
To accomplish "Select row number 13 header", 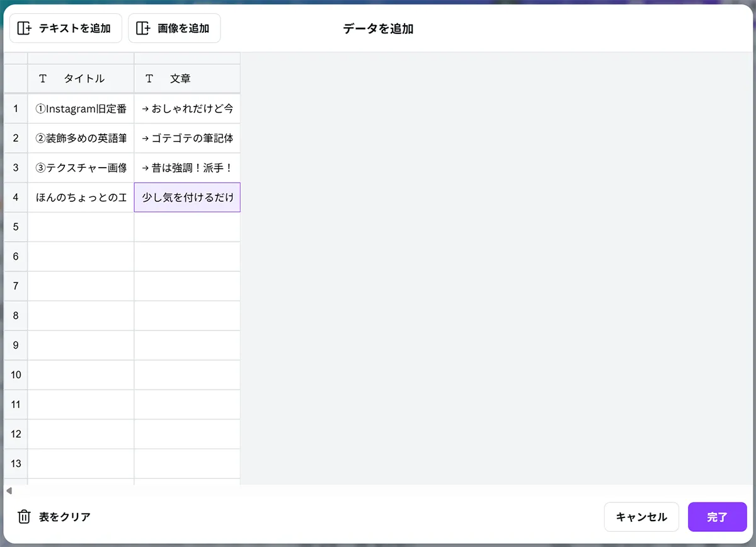I will (16, 464).
